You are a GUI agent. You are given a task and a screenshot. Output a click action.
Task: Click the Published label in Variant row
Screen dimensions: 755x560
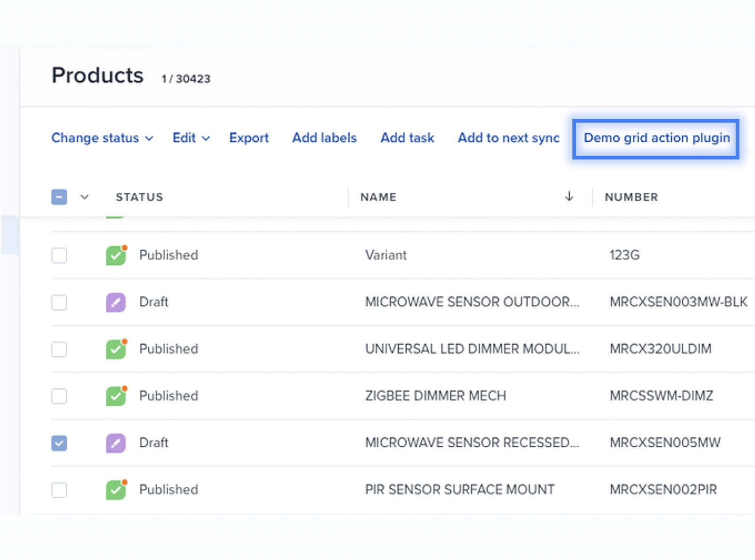coord(168,255)
